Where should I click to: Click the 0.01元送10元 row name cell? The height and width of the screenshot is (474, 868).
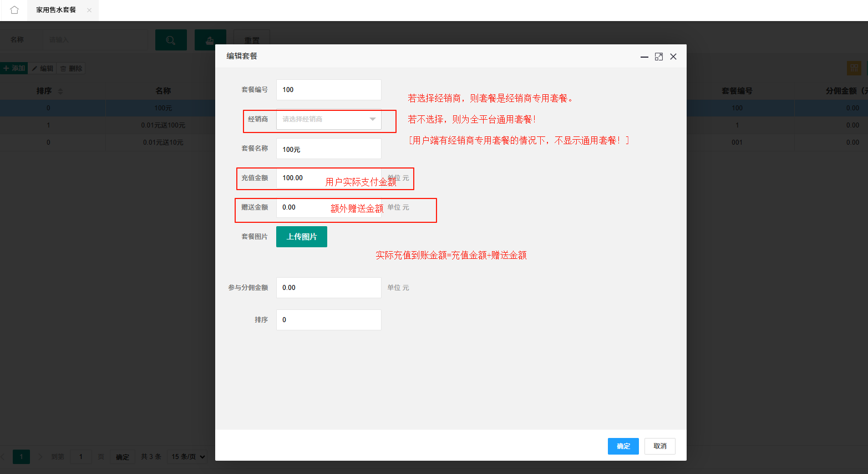tap(163, 142)
